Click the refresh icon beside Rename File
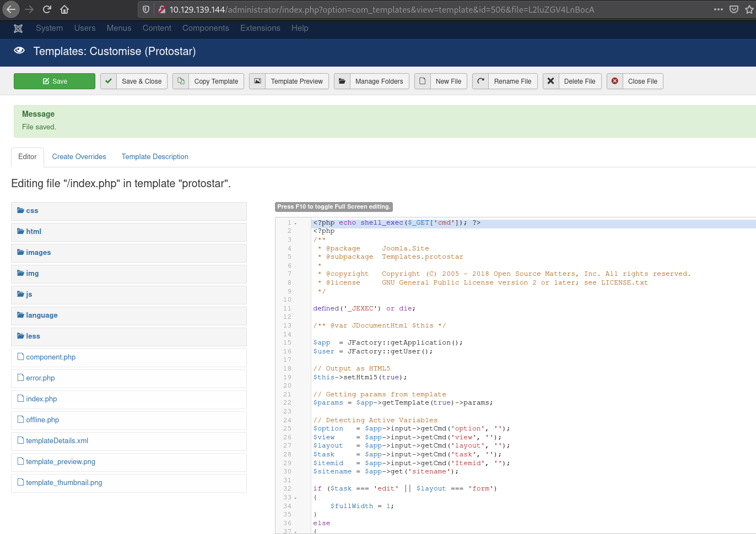The image size is (756, 534). [x=480, y=81]
